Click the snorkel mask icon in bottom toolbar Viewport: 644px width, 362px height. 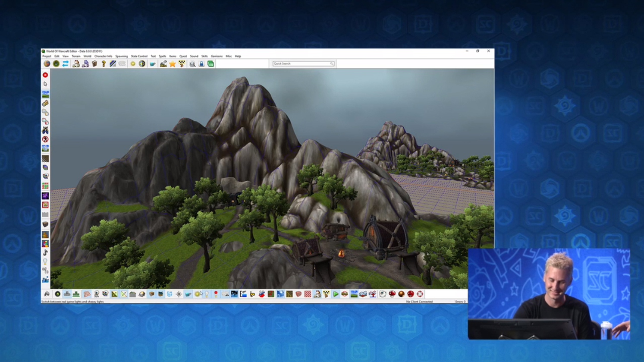pyautogui.click(x=253, y=294)
